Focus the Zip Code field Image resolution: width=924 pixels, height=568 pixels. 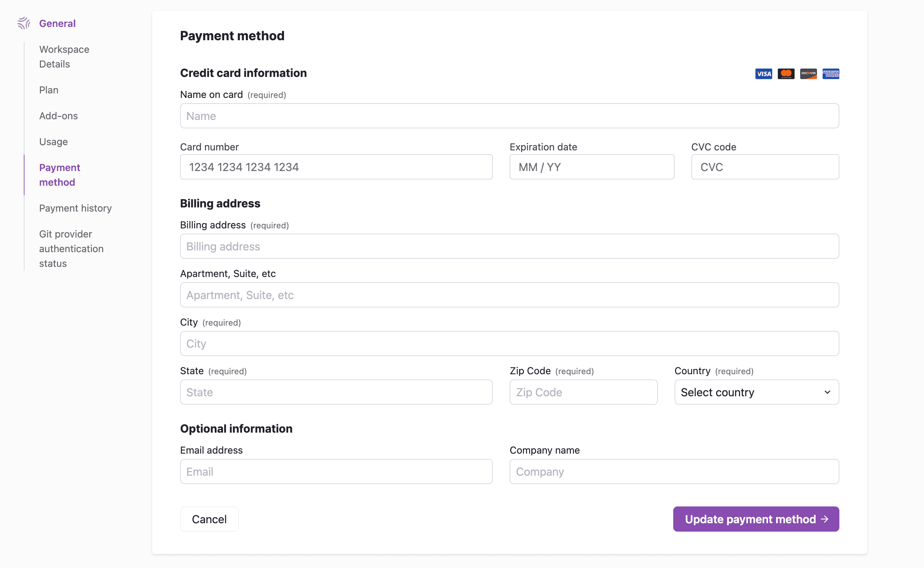point(583,392)
